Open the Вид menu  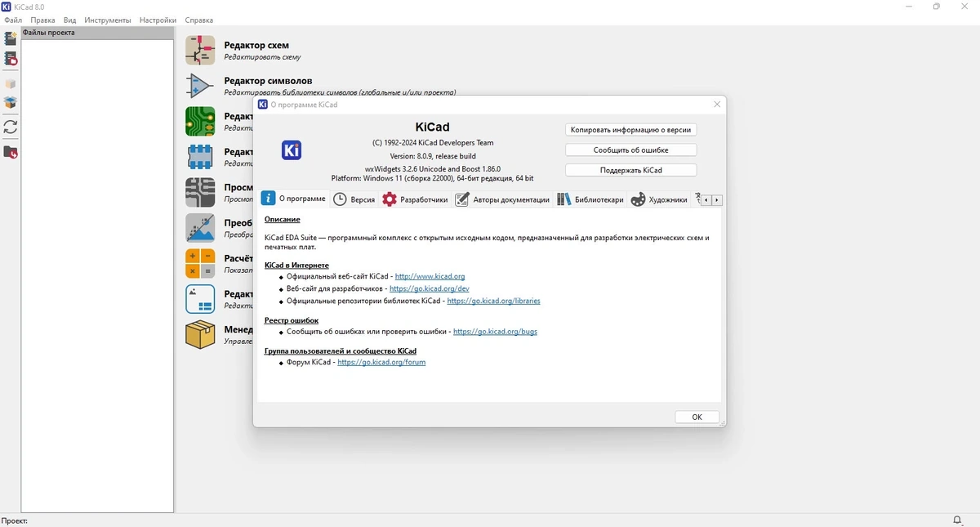point(70,20)
